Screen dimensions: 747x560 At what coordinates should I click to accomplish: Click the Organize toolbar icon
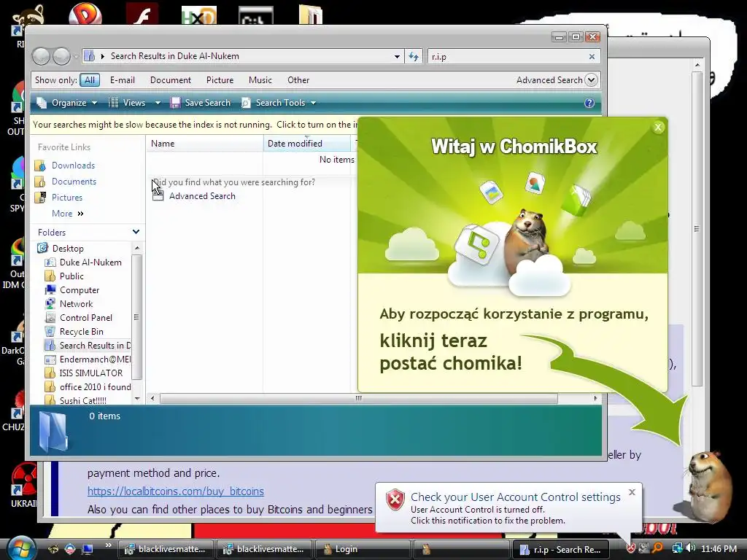click(42, 103)
